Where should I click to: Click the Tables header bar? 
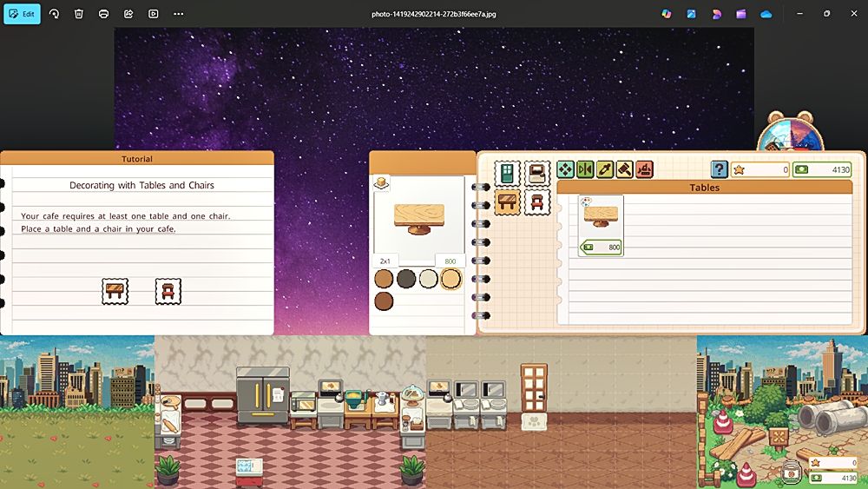pos(704,188)
